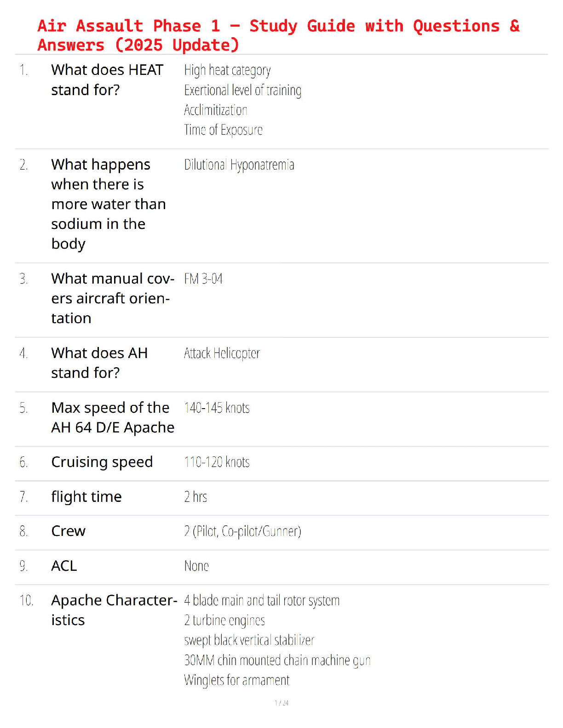
Task: Click the "1 / 24" page number indicator
Action: coord(281,703)
